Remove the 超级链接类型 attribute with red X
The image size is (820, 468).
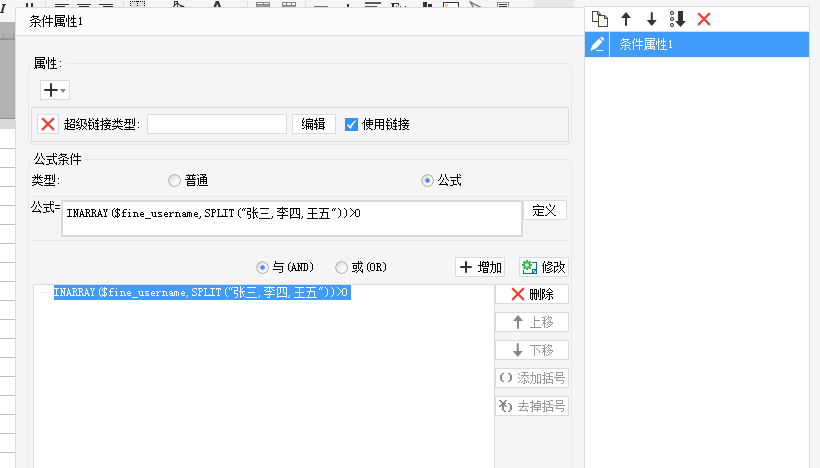coord(48,124)
